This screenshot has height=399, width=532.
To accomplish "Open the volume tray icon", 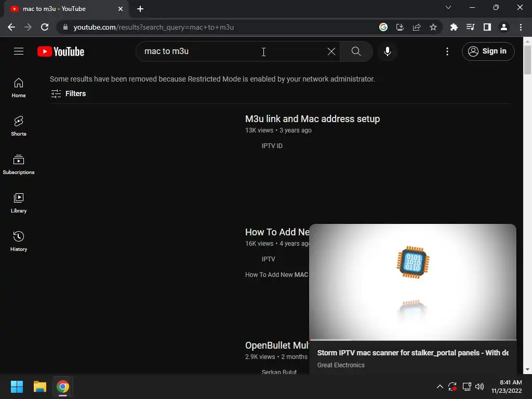I will (x=480, y=387).
